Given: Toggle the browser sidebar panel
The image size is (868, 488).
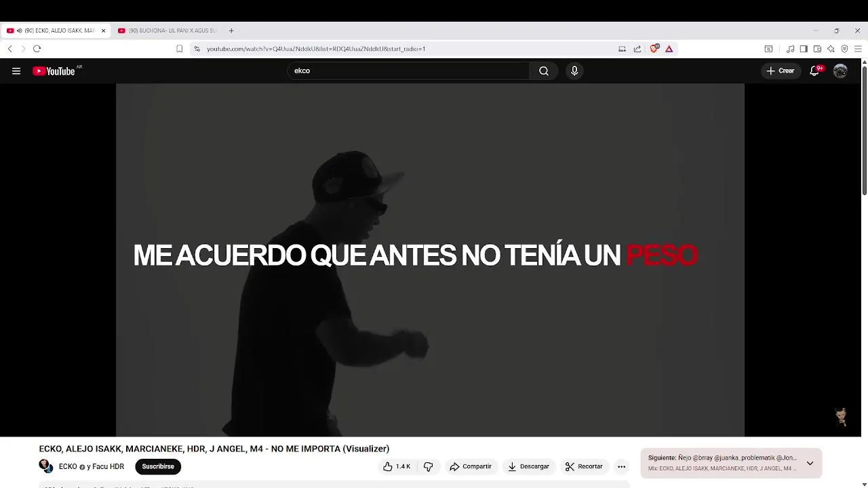Looking at the screenshot, I should pos(804,49).
